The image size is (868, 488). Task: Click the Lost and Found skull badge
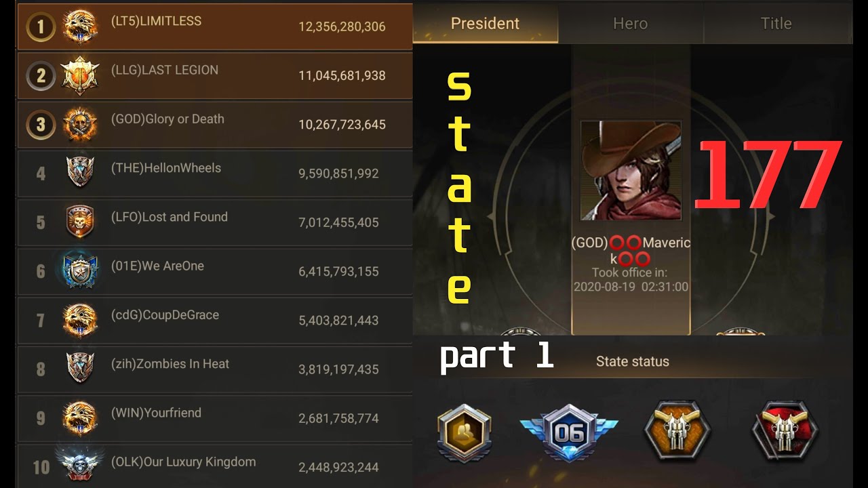pos(80,222)
